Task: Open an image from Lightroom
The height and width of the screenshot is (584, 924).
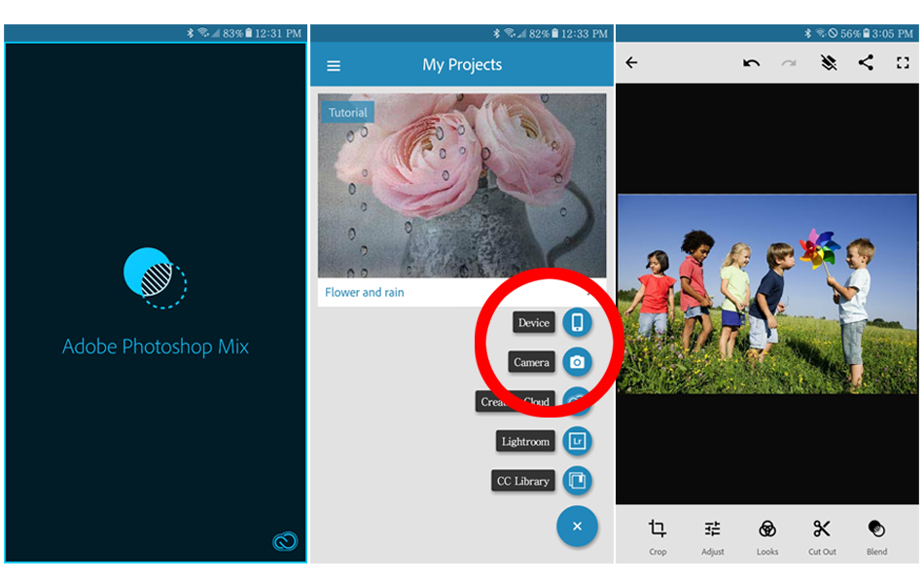Action: point(577,441)
